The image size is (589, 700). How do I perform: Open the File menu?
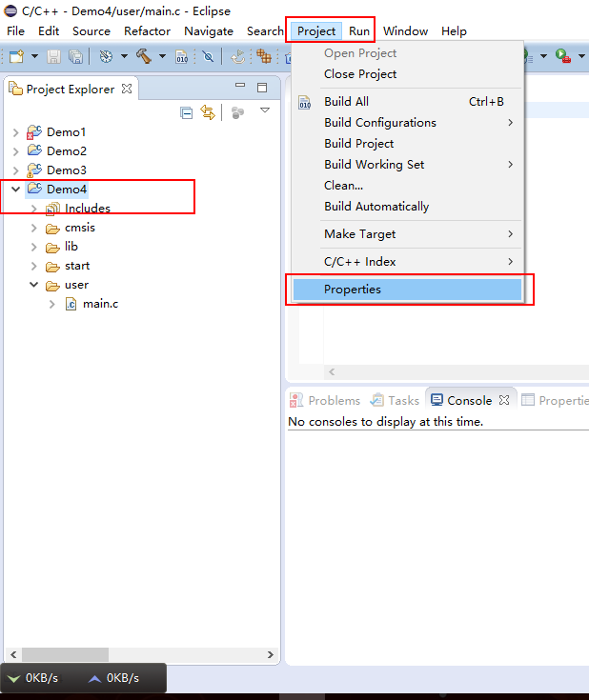15,31
